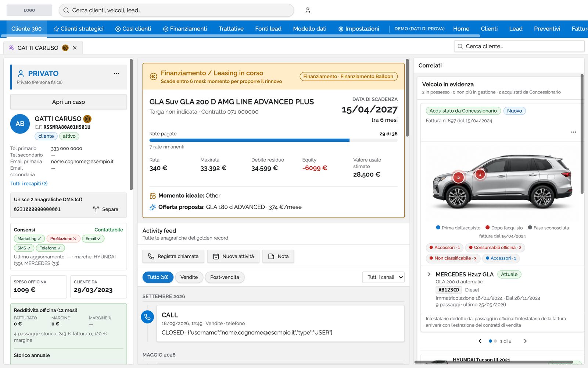Close the GATTI CARUSO tab

[75, 48]
